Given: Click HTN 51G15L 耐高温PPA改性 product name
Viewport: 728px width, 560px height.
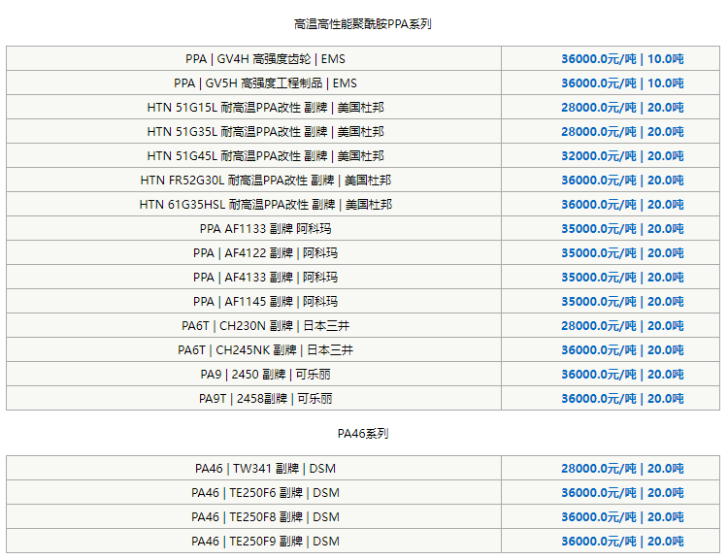Looking at the screenshot, I should 265,108.
